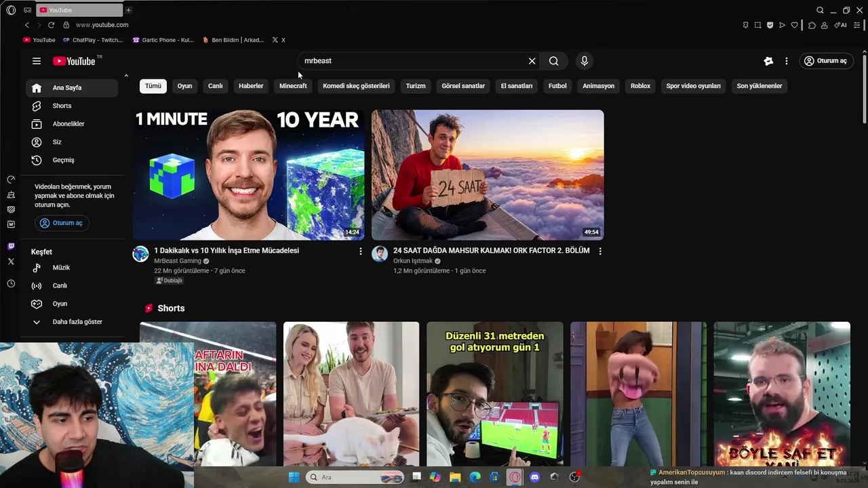Select the Tümü filter chip
Viewport: 868px width, 488px height.
153,86
